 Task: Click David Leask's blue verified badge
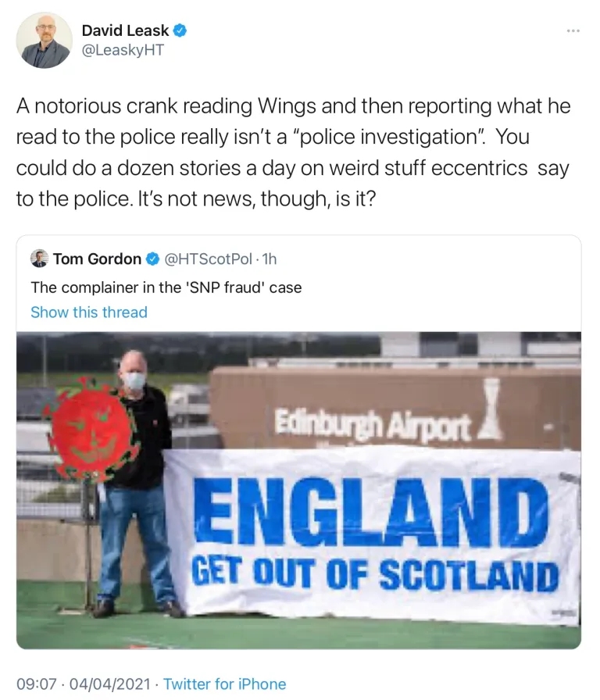tap(180, 30)
